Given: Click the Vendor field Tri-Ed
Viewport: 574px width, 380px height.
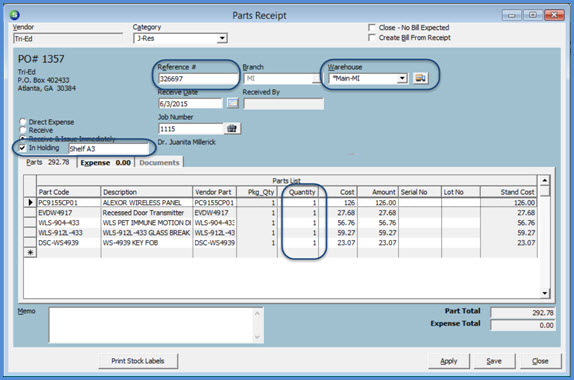Looking at the screenshot, I should pos(68,38).
